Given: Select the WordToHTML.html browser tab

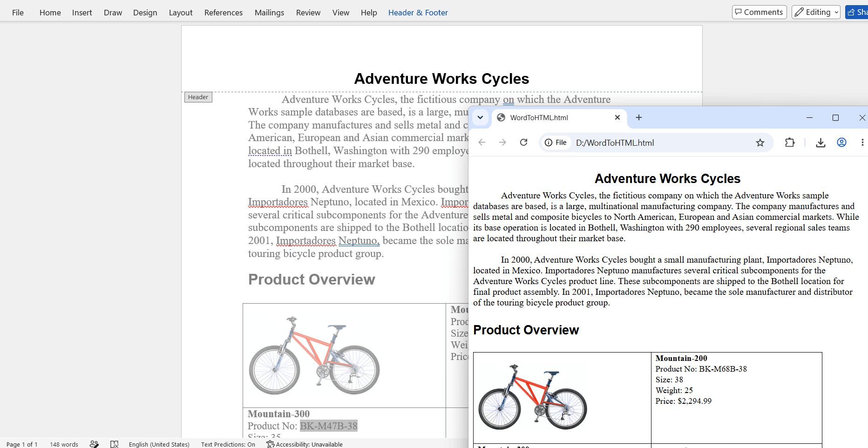Looking at the screenshot, I should coord(559,117).
